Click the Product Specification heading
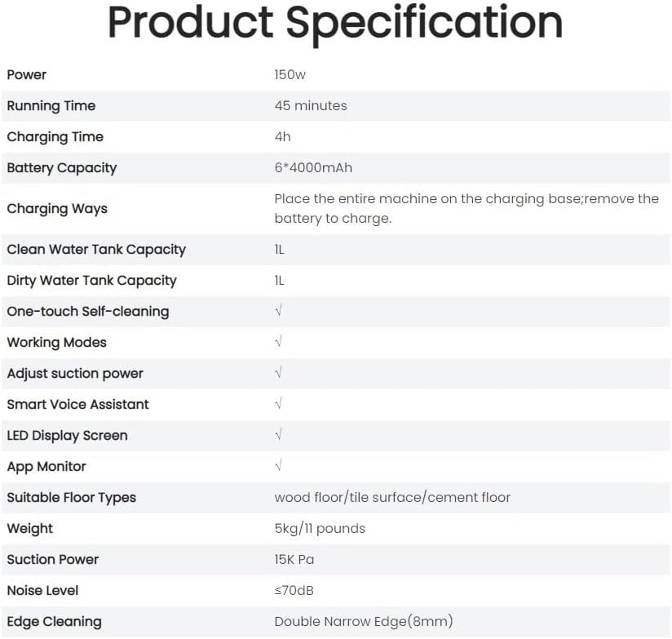This screenshot has height=639, width=672. 335,24
